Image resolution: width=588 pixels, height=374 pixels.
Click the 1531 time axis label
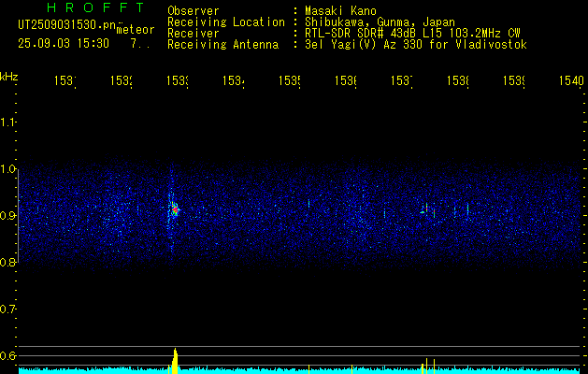click(x=65, y=80)
